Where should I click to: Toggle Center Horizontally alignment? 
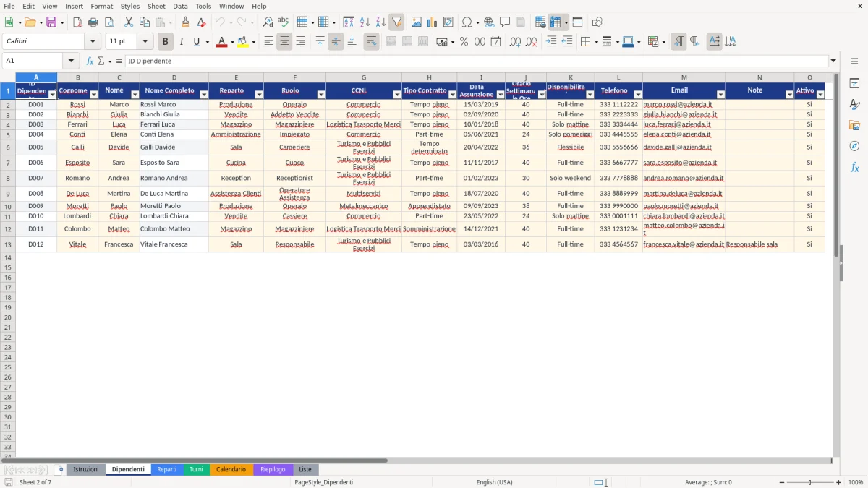click(284, 42)
